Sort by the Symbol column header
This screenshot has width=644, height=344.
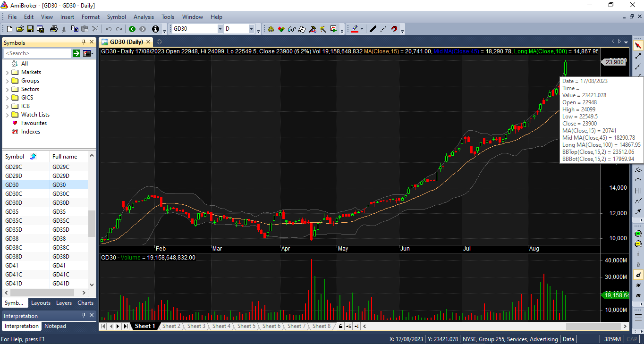(25, 157)
